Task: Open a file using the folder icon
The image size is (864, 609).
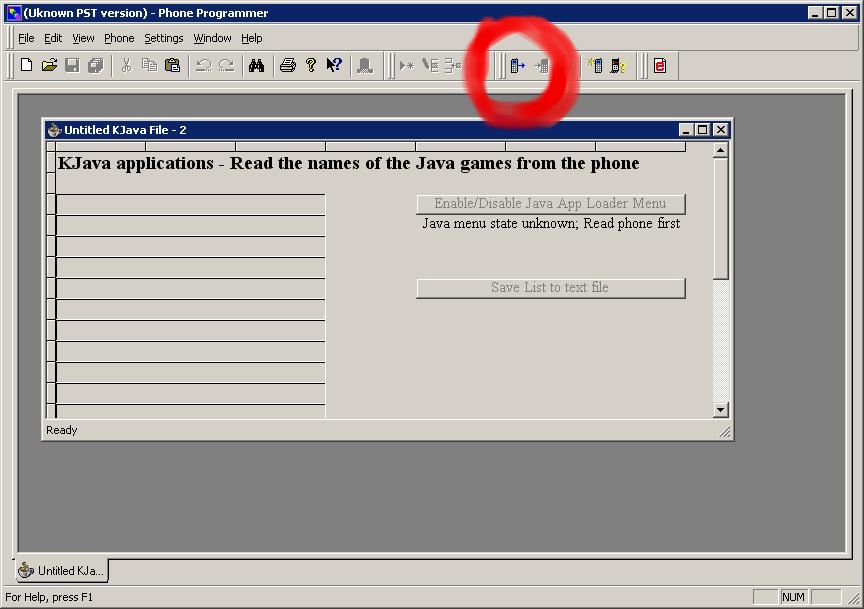Action: [x=49, y=66]
